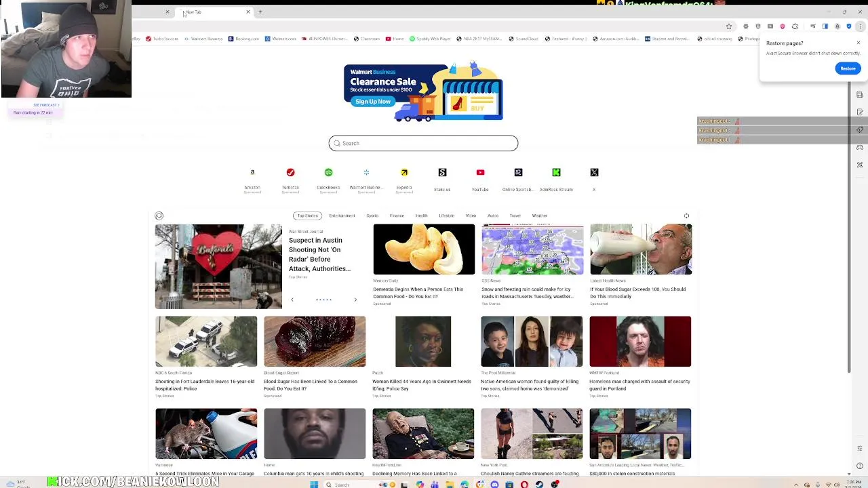Dismiss the Restore pages popup
This screenshot has width=868, height=488.
coord(858,43)
